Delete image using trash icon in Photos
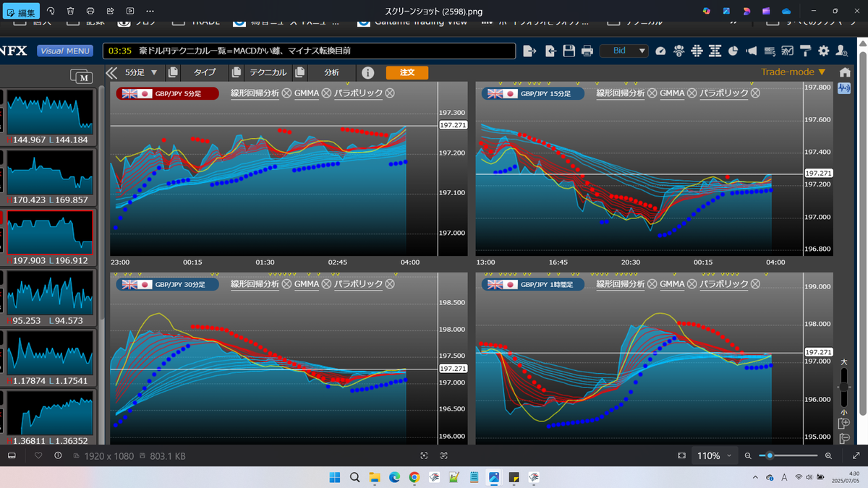Image resolution: width=868 pixels, height=488 pixels. pos(70,12)
